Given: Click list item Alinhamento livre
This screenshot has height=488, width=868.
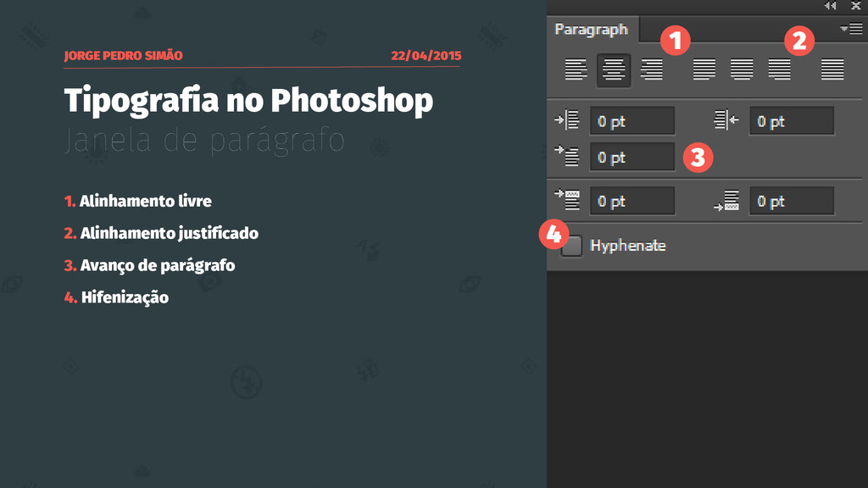Looking at the screenshot, I should click(x=145, y=201).
